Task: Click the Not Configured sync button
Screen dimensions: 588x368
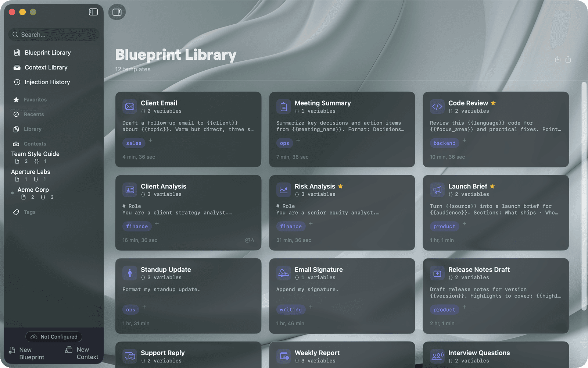Action: click(x=54, y=337)
